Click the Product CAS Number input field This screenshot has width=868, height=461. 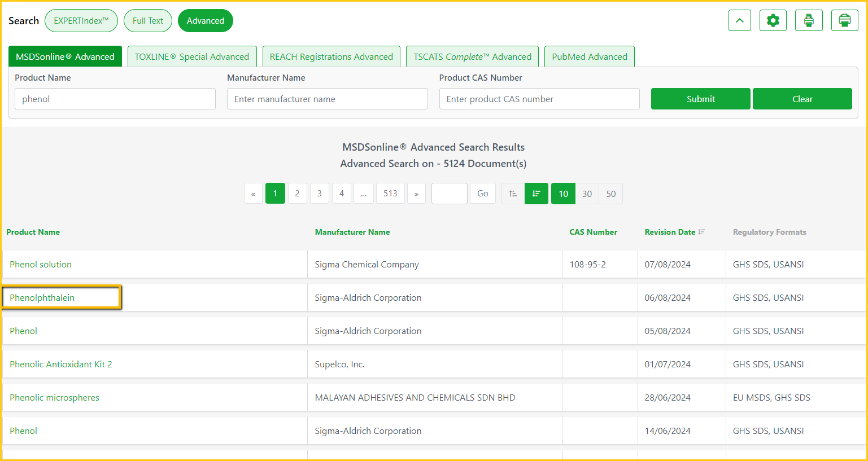[x=539, y=99]
